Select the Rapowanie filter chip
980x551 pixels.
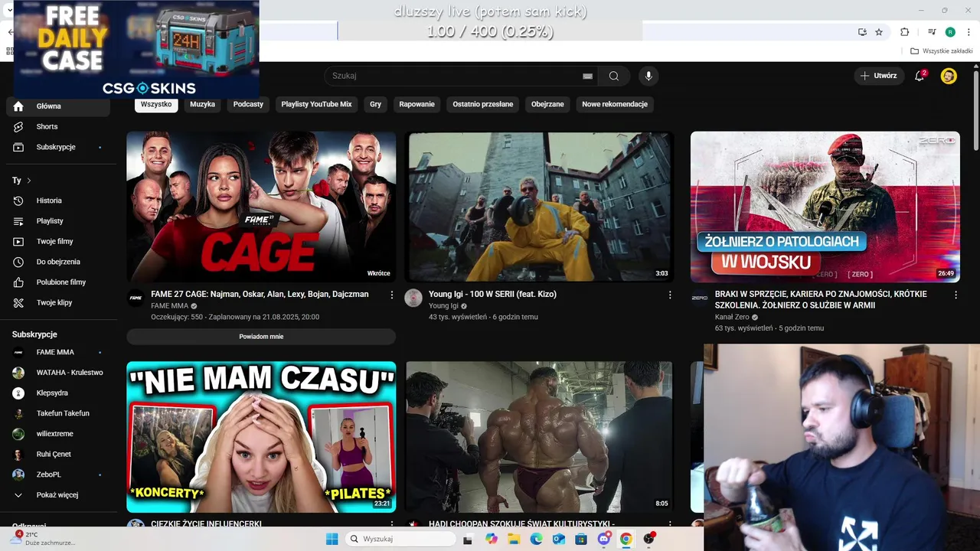(x=416, y=104)
